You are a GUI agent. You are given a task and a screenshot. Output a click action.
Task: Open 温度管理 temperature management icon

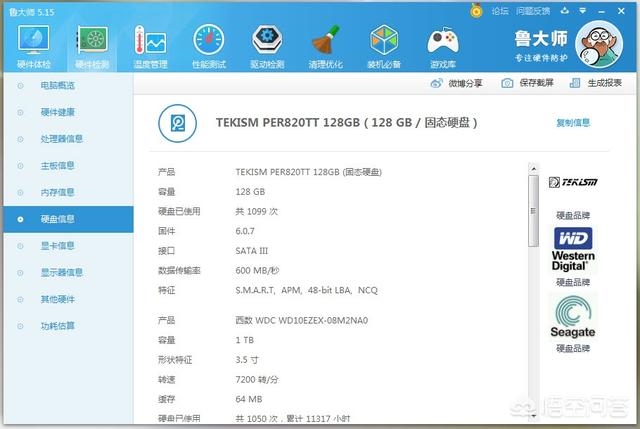coord(150,40)
